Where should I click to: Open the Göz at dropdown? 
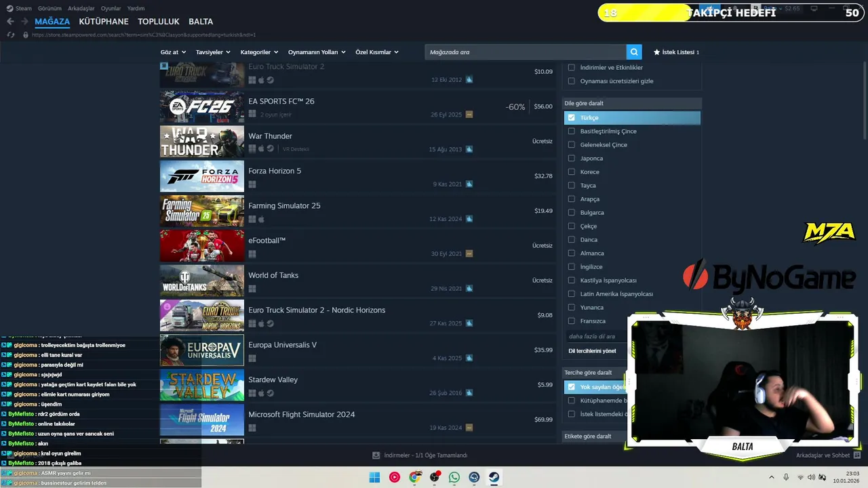[x=172, y=52]
